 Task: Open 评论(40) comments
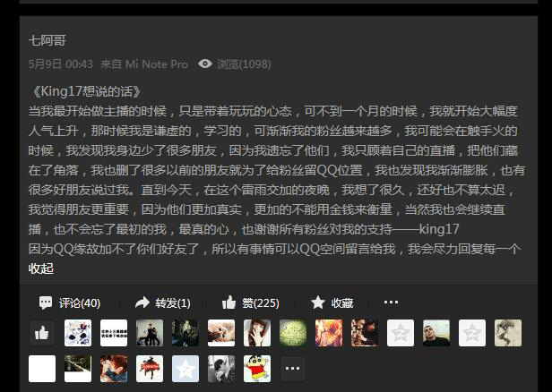(x=80, y=303)
